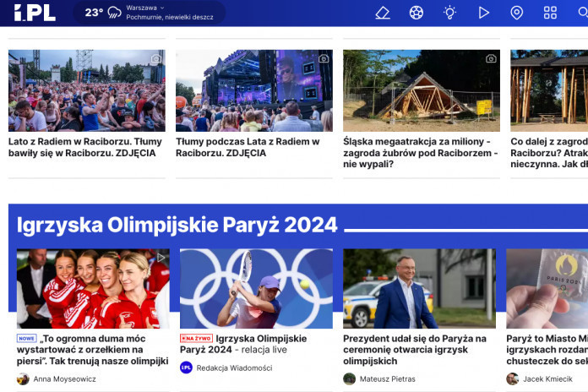Open the 23° weather forecast widget
The image size is (588, 392).
click(x=94, y=13)
